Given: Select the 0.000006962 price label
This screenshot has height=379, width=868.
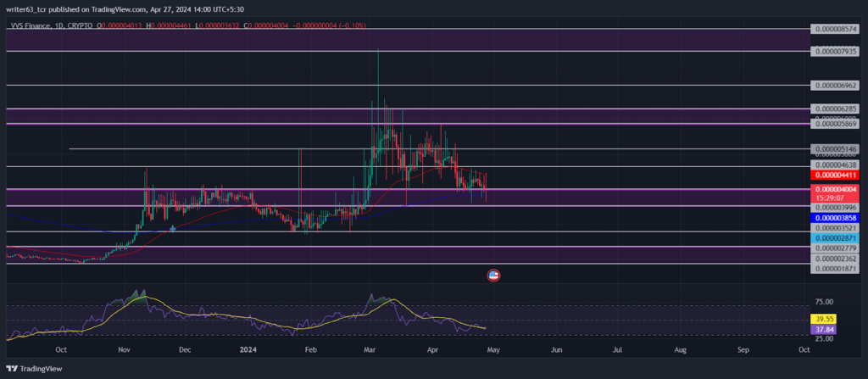Looking at the screenshot, I should 834,86.
